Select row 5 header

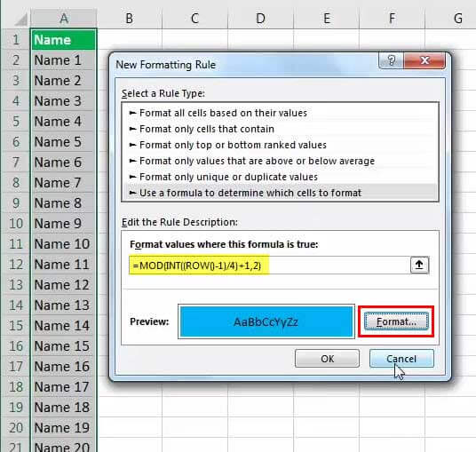point(16,121)
